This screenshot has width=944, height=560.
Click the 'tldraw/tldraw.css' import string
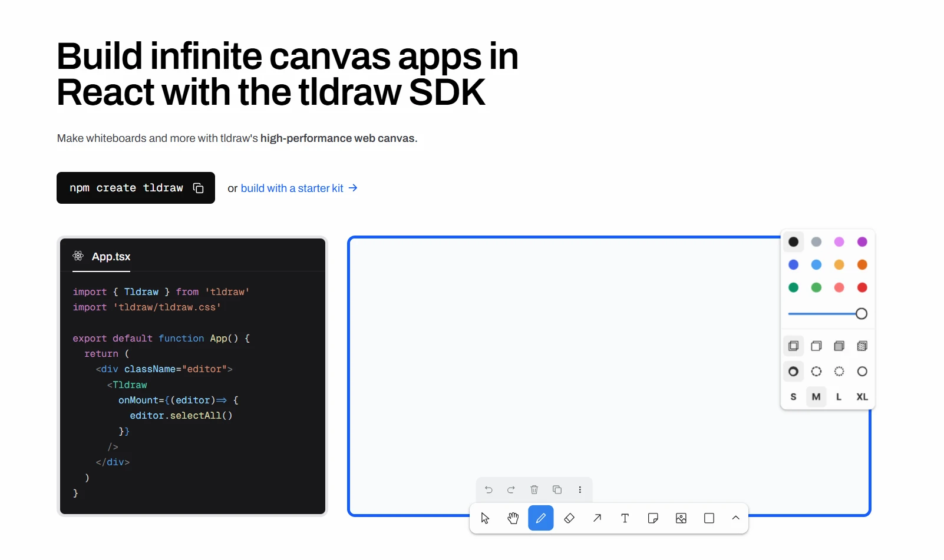167,307
